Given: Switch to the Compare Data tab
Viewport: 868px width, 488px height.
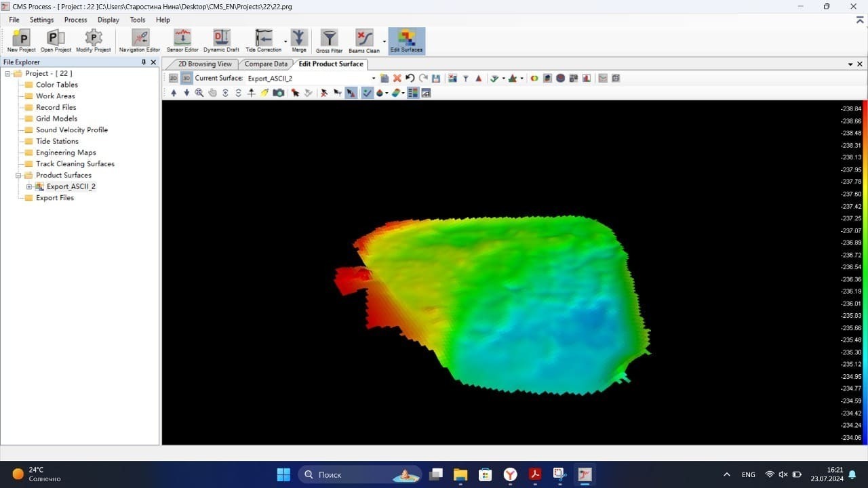Looking at the screenshot, I should (x=266, y=64).
